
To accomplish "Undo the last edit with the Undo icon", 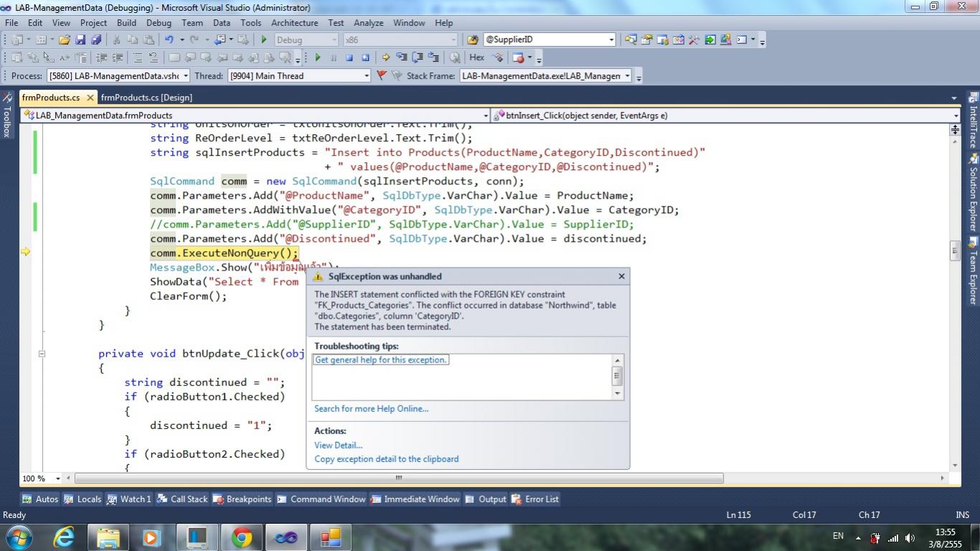I will (169, 40).
